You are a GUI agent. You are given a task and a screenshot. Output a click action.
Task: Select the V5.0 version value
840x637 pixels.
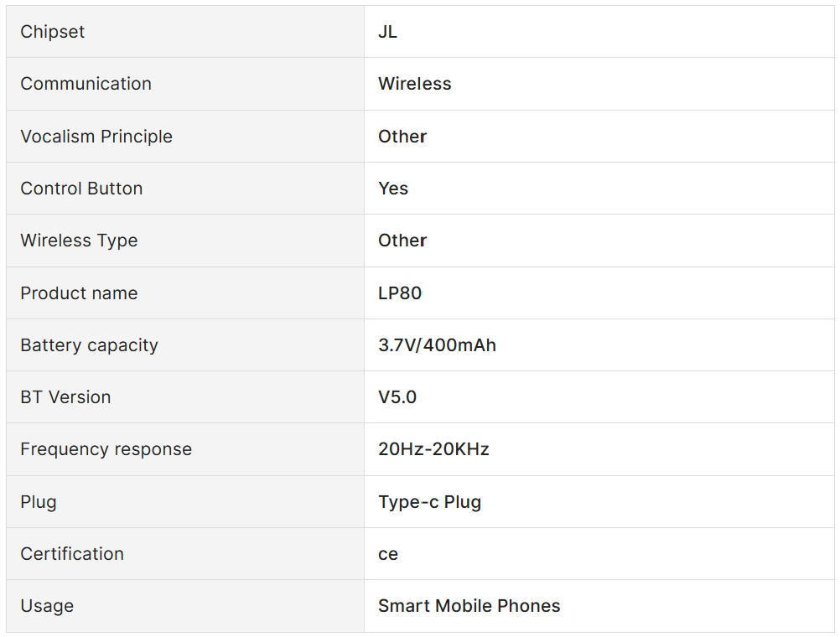tap(397, 397)
